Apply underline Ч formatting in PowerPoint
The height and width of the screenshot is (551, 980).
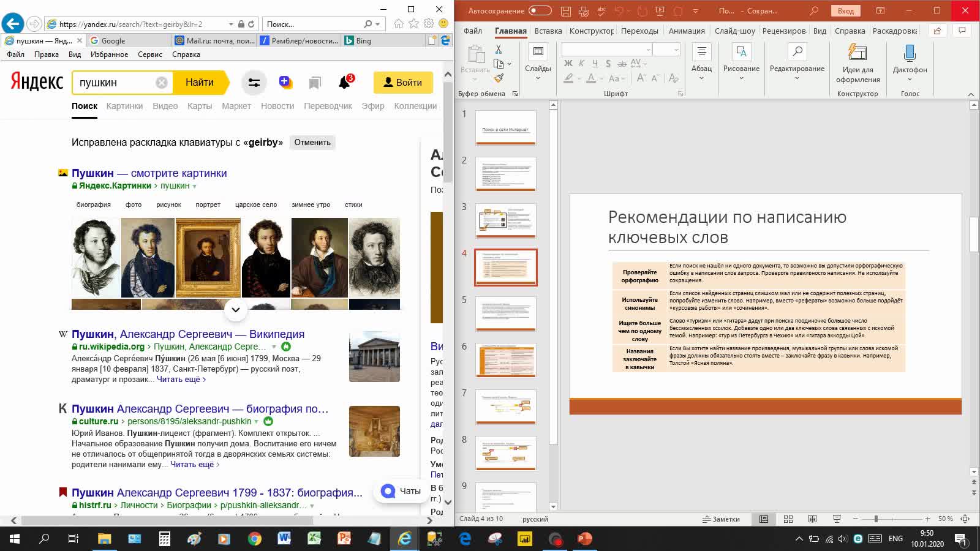(x=594, y=63)
